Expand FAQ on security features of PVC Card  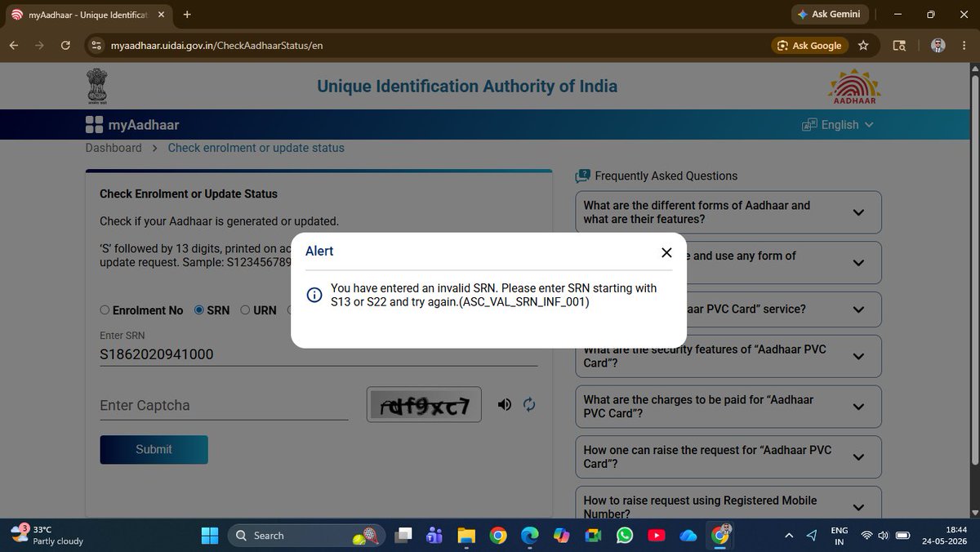tap(728, 356)
